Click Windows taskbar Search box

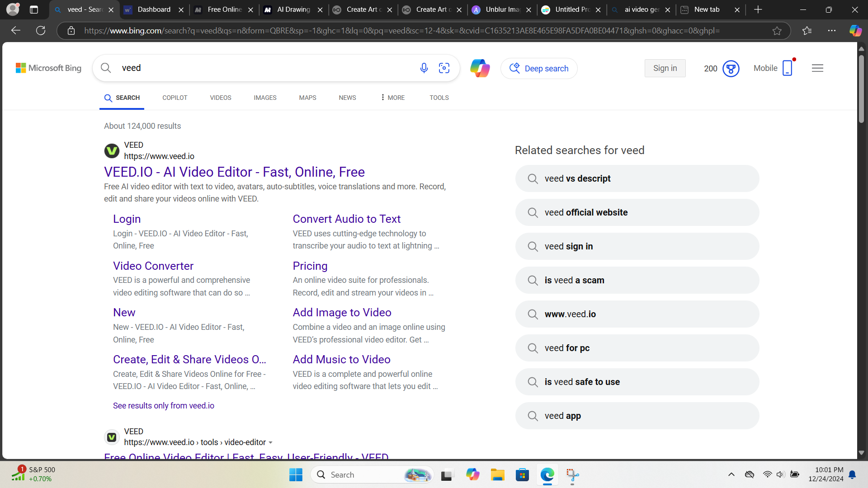[372, 475]
